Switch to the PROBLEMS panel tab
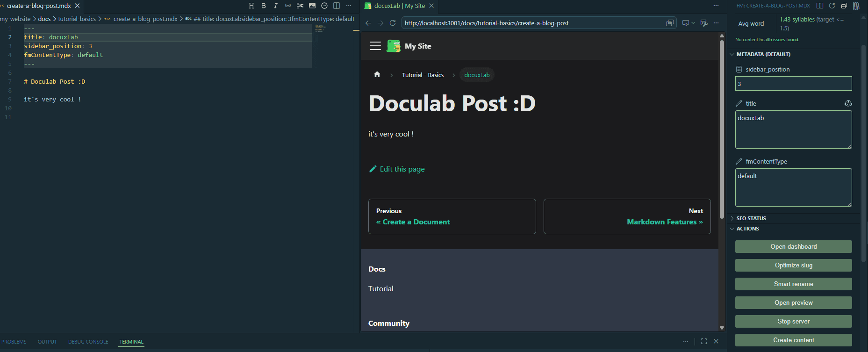 14,342
